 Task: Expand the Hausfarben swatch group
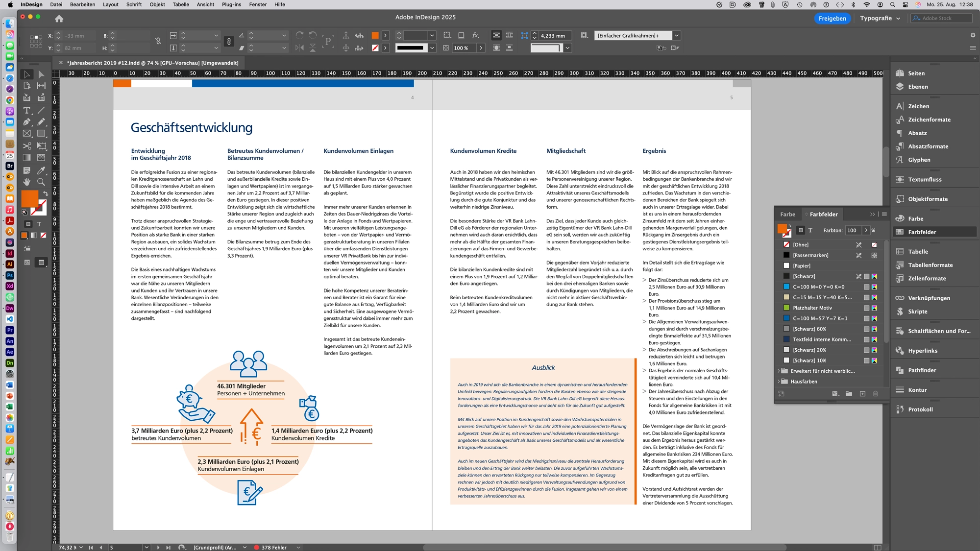tap(778, 381)
